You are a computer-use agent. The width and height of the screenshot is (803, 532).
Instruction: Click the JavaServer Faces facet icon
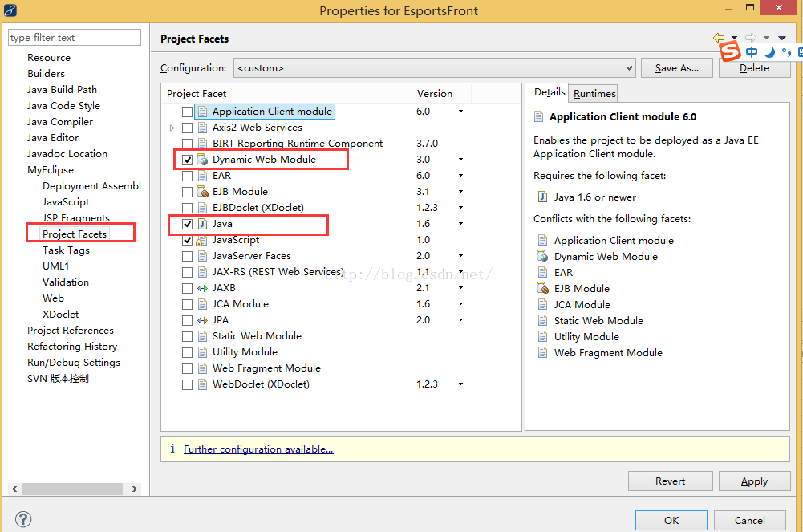[x=202, y=256]
